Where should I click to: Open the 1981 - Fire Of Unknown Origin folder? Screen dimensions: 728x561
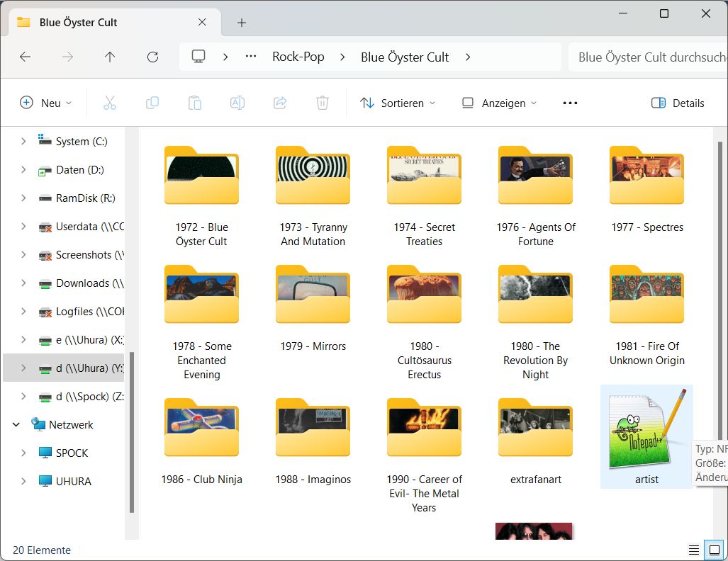coord(647,315)
